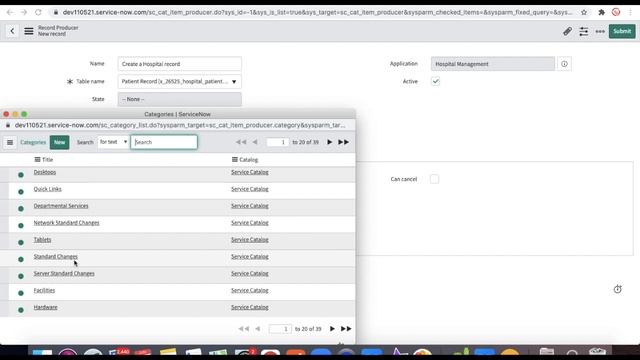The image size is (640, 360).
Task: Go to previous page in bottom pagination
Action: [x=258, y=329]
